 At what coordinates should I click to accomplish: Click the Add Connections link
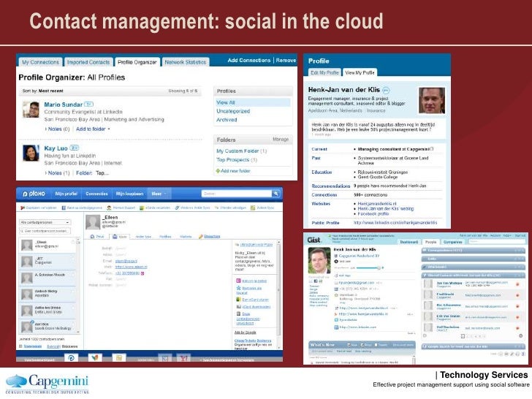click(x=249, y=60)
